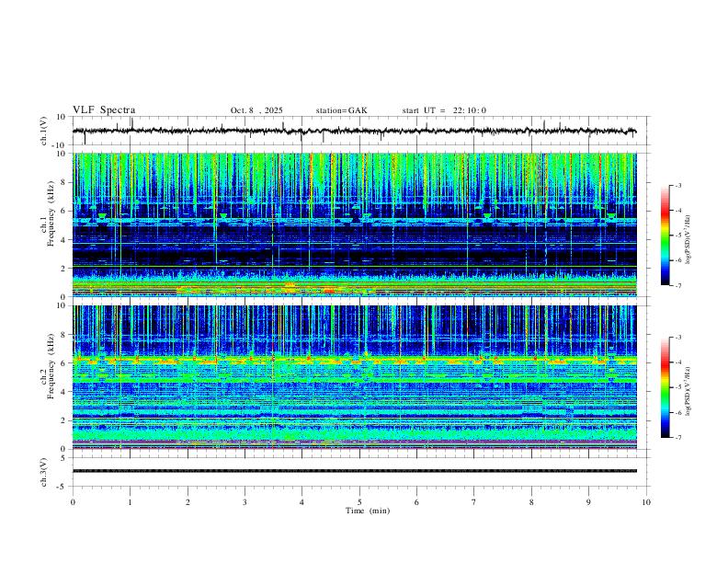Viewport: 728px width, 563px height.
Task: Click time axis tick label '7'
Action: click(474, 502)
